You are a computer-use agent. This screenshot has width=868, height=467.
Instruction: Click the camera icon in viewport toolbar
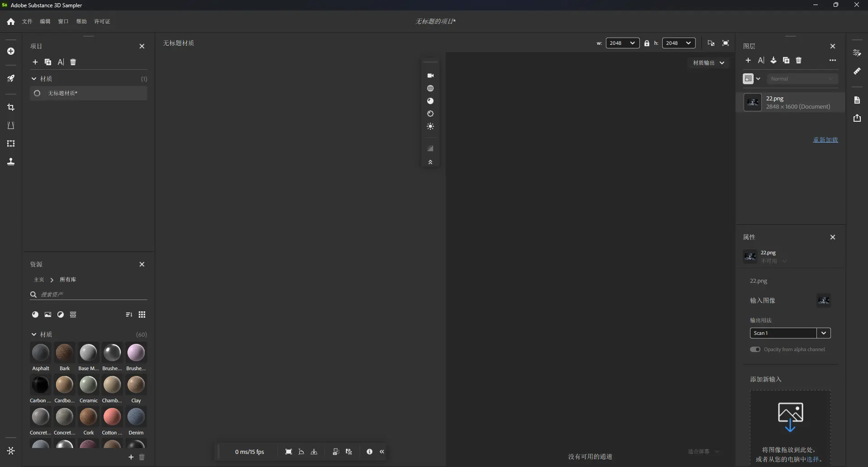point(430,76)
